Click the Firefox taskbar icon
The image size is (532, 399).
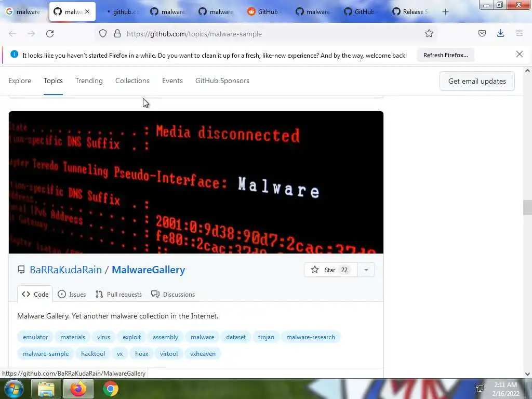tap(79, 389)
